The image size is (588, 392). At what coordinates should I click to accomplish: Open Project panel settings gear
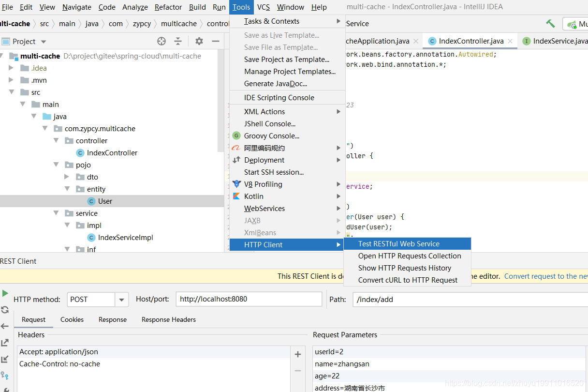pyautogui.click(x=199, y=41)
